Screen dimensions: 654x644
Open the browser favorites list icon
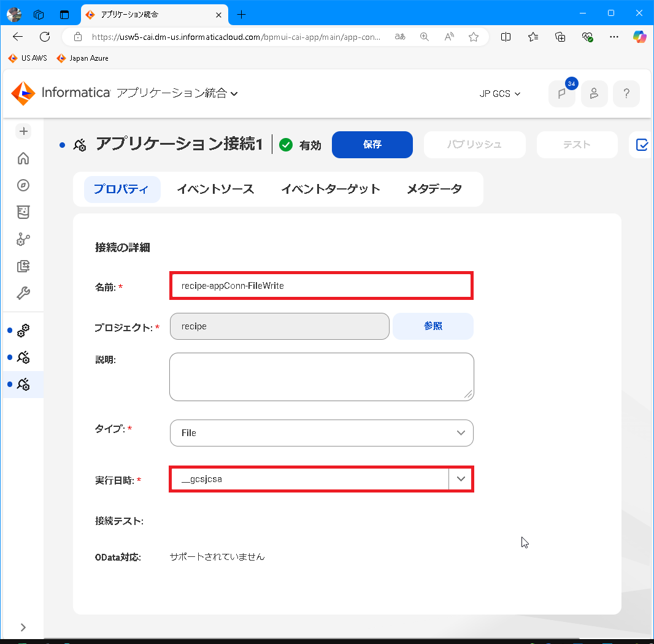click(x=533, y=37)
